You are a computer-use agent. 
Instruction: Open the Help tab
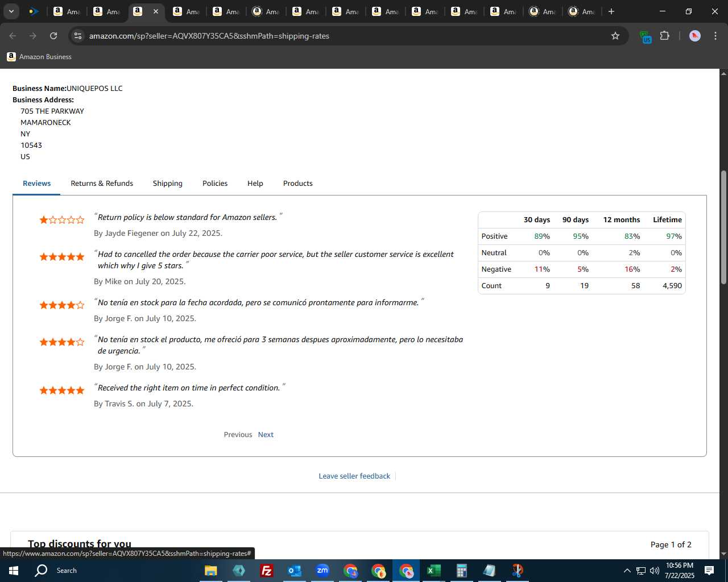click(x=255, y=184)
